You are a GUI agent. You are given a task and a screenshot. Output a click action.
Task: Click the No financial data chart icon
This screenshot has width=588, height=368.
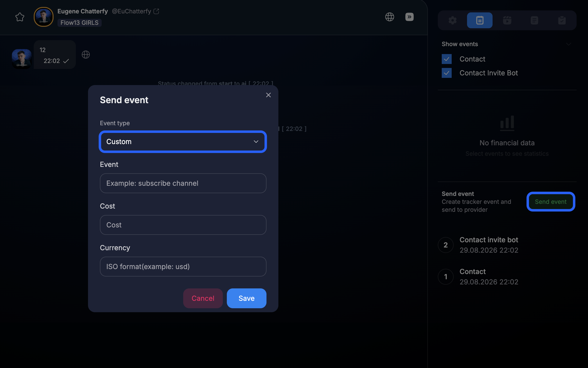coord(507,123)
